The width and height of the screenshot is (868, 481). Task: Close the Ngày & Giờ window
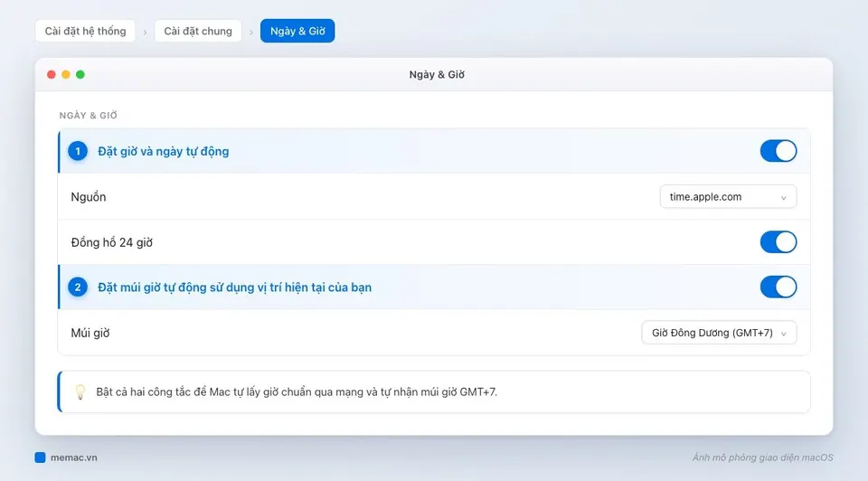(x=52, y=75)
